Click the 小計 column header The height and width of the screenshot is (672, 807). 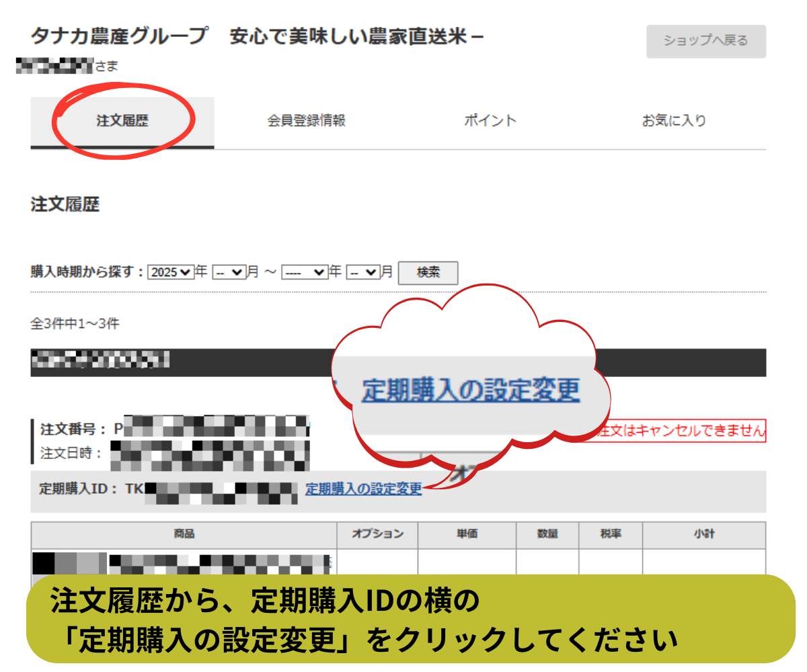703,534
